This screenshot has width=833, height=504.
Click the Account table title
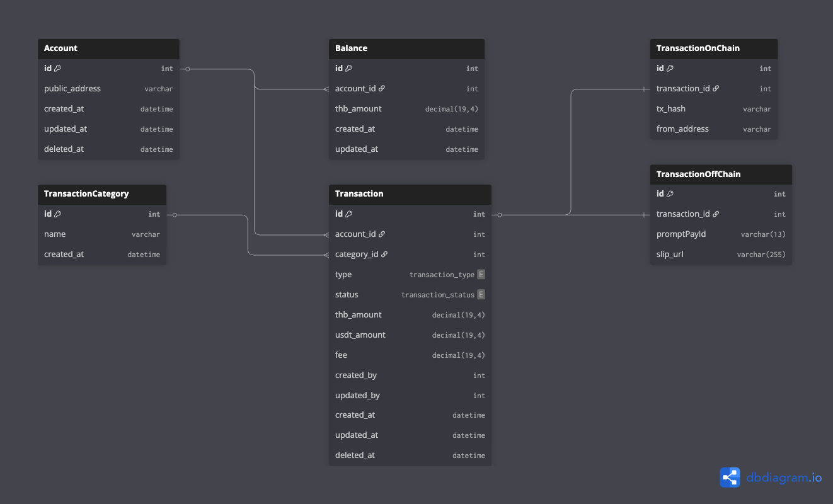point(61,49)
